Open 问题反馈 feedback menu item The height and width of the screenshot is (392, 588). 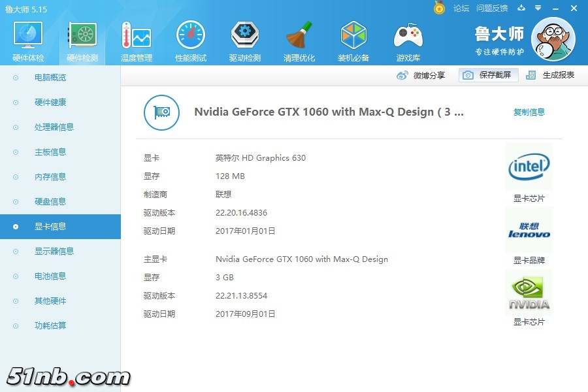[x=492, y=8]
